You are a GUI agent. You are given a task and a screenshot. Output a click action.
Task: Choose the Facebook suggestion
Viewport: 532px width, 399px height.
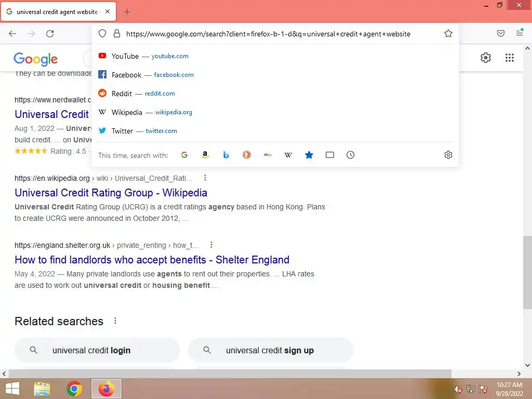click(275, 75)
